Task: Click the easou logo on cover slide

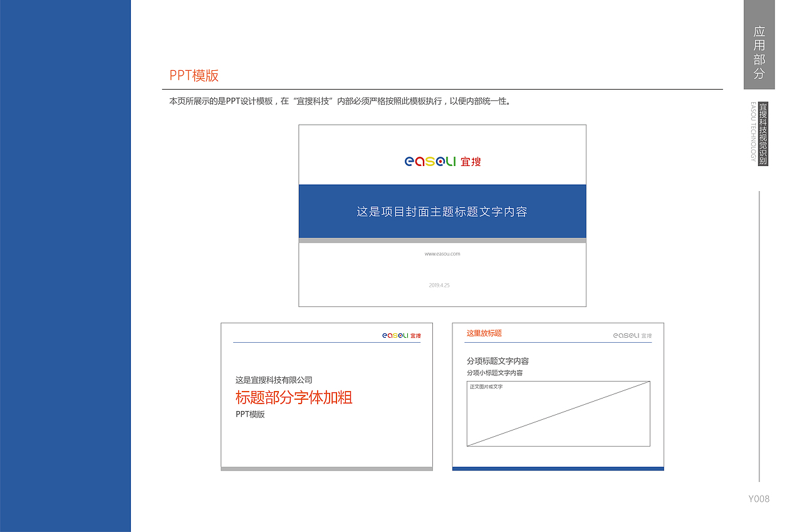Action: click(442, 162)
